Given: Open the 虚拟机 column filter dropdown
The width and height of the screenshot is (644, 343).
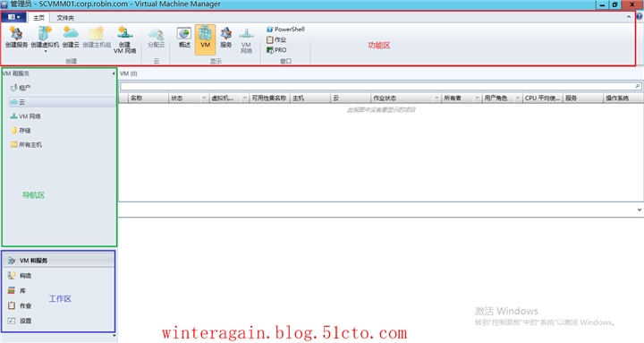Looking at the screenshot, I should tap(245, 99).
